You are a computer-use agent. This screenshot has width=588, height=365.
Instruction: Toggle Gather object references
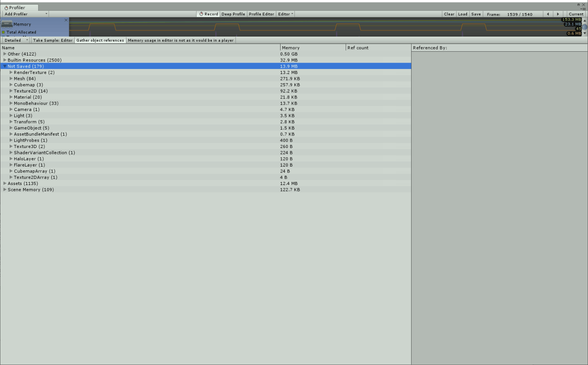coord(100,40)
